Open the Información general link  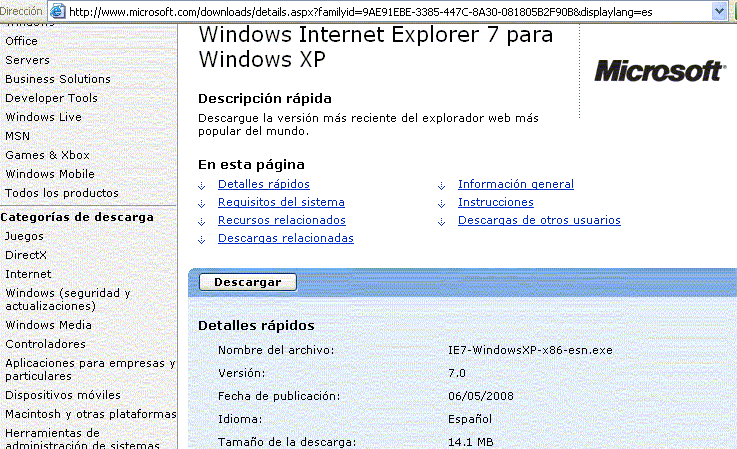tap(516, 184)
